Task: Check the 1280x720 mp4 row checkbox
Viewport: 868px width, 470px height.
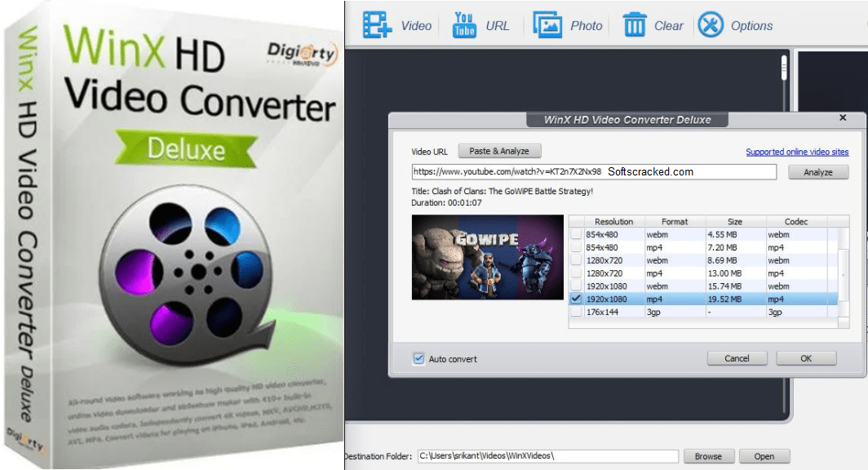Action: point(577,273)
